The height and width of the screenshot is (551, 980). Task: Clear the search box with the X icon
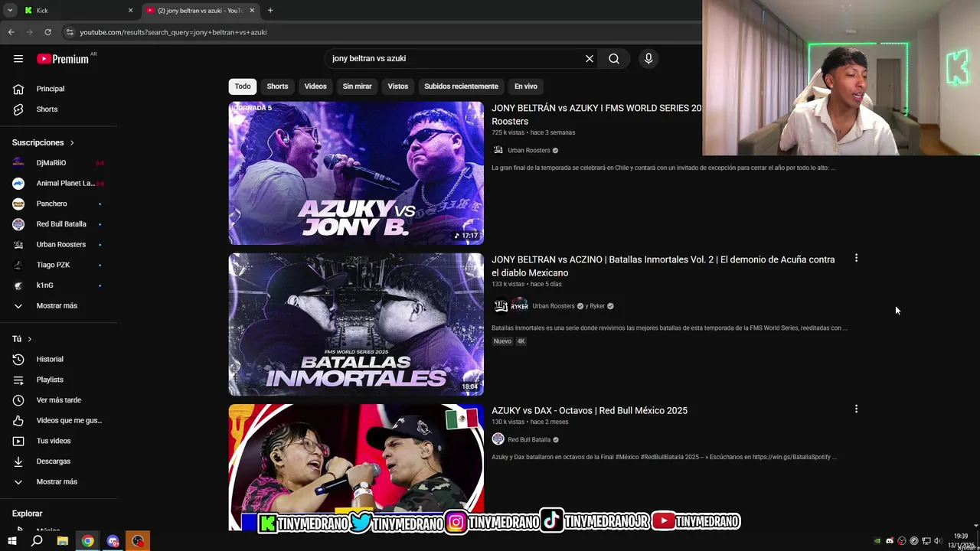pos(590,58)
